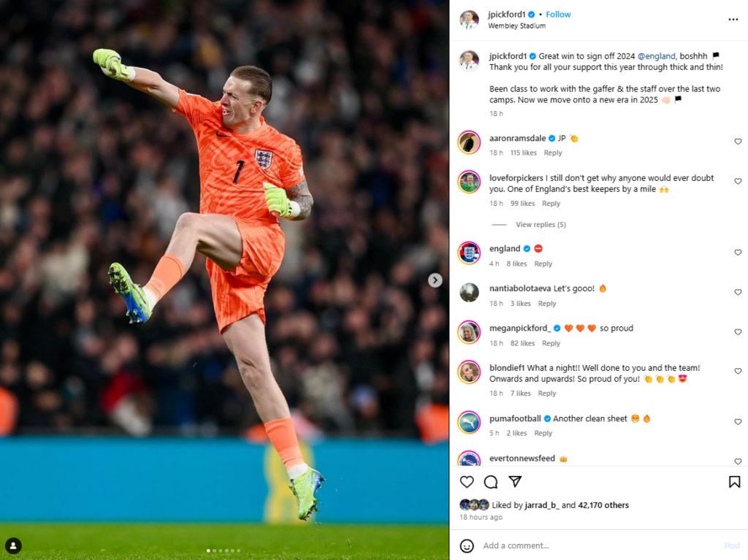Image resolution: width=748 pixels, height=560 pixels.
Task: Open the 42,170 others likes list
Action: point(603,505)
